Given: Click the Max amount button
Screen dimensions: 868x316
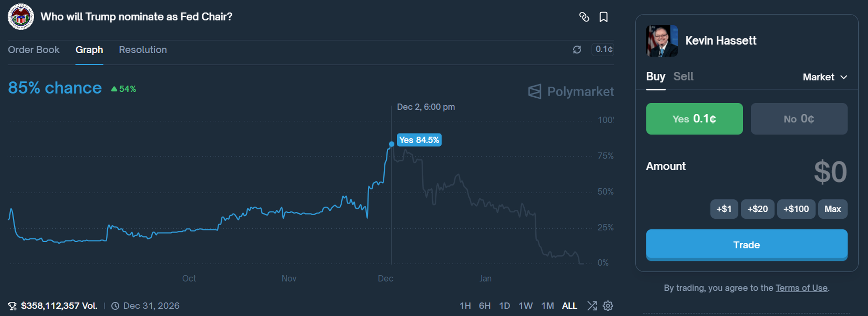Looking at the screenshot, I should click(833, 209).
